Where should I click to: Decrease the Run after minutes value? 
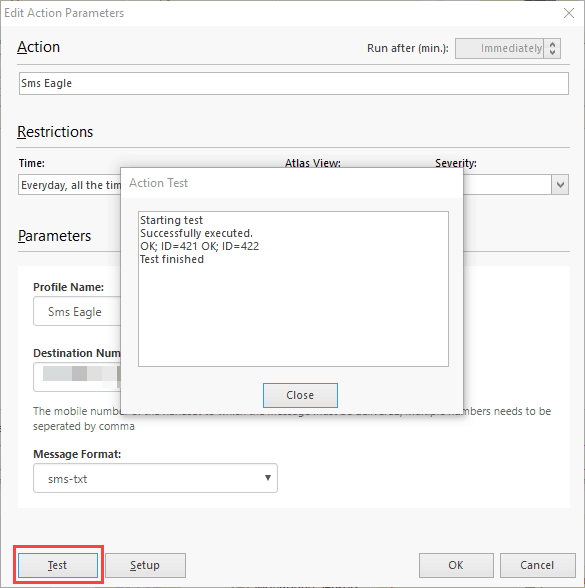coord(552,52)
